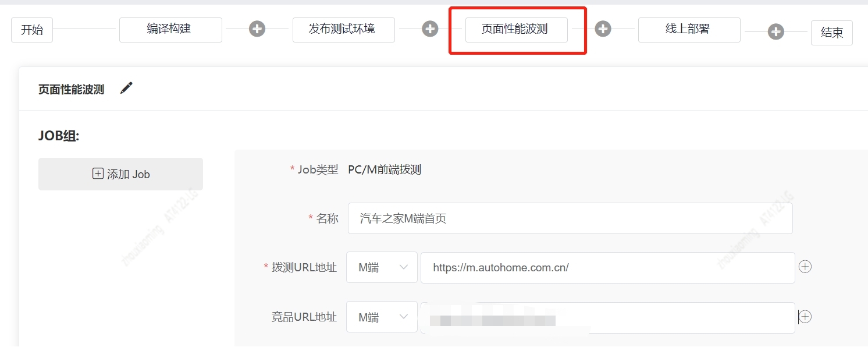868x347 pixels.
Task: Click the 开始 node of the pipeline
Action: [x=32, y=30]
